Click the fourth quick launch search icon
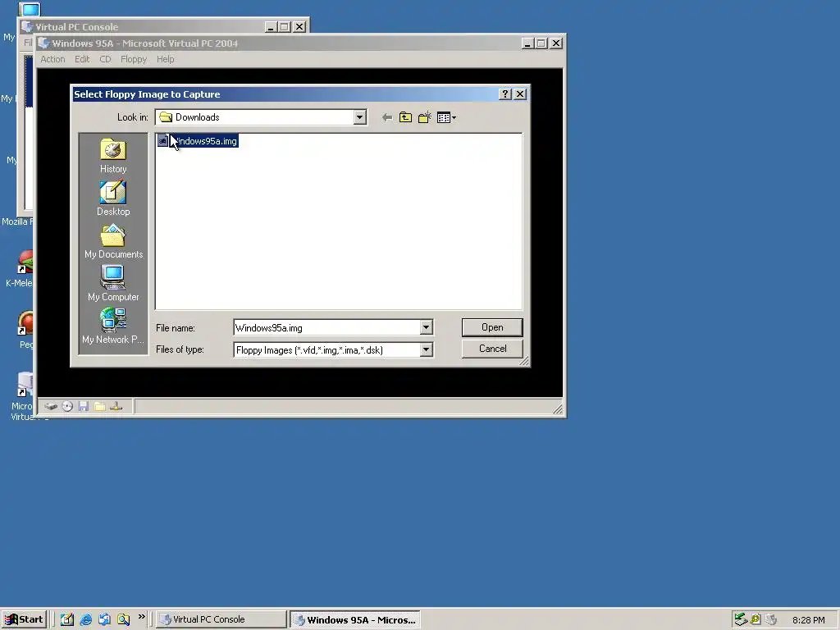 [124, 619]
